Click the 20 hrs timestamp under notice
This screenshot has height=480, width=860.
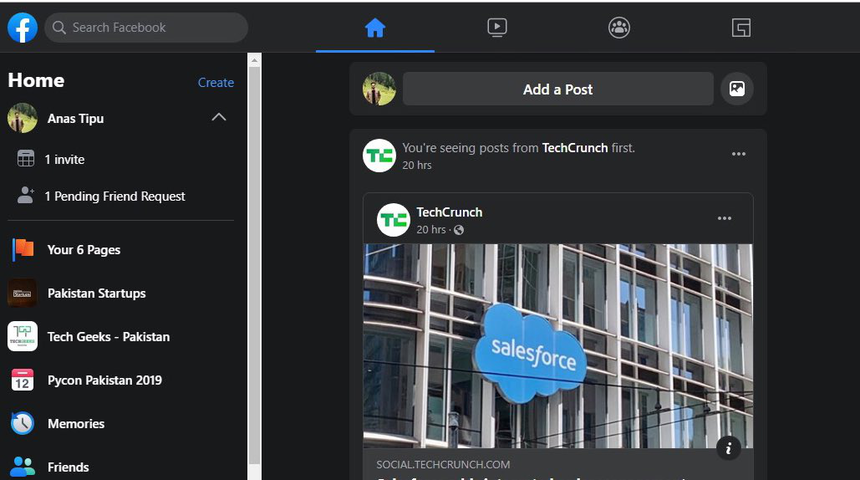[417, 165]
